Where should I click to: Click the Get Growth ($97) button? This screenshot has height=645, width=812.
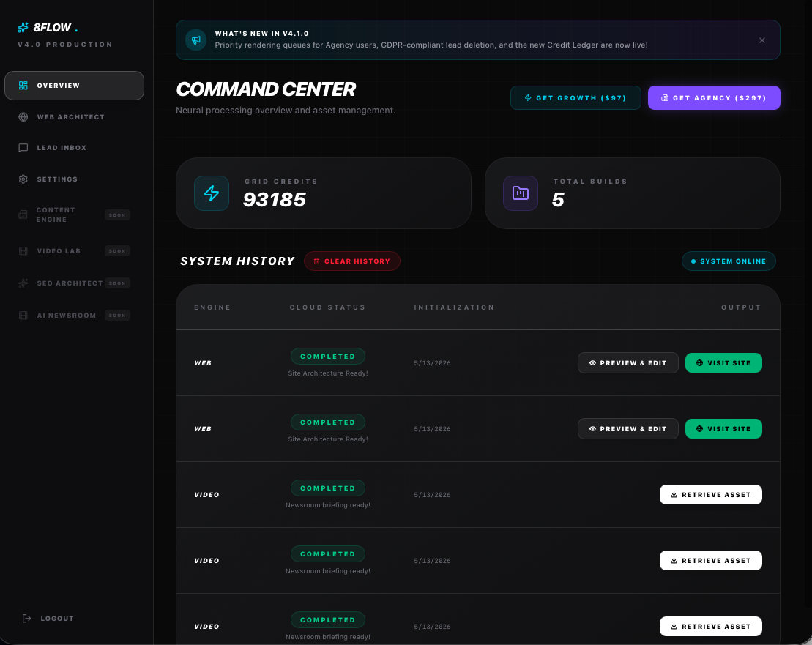coord(576,98)
